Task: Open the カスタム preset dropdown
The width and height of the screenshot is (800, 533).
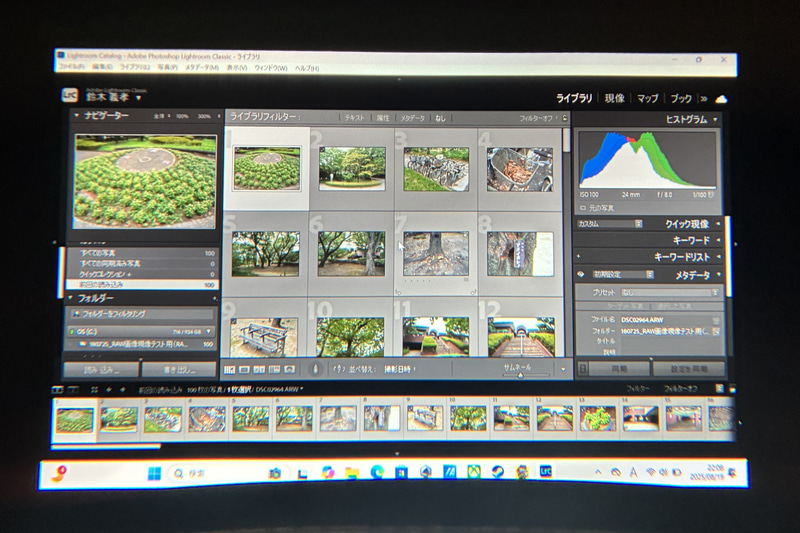Action: pyautogui.click(x=610, y=224)
